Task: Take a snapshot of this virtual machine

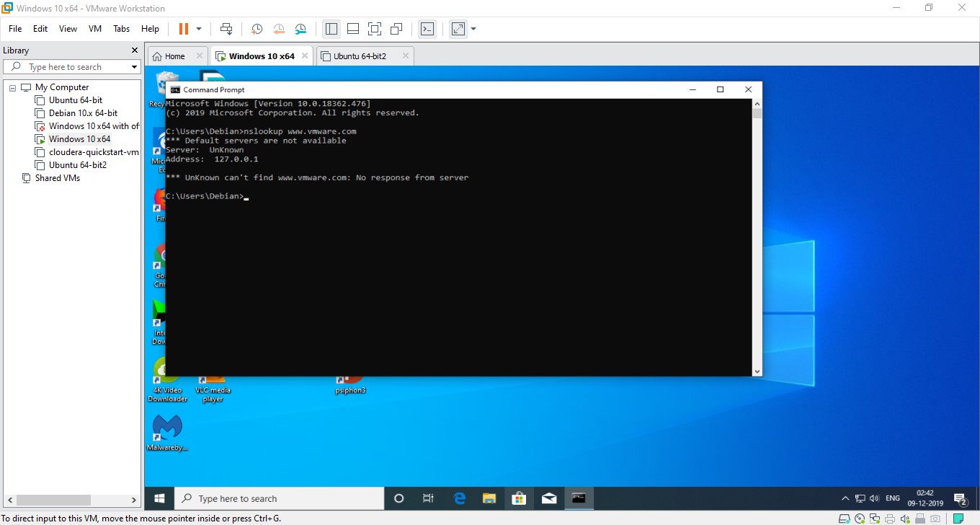Action: tap(257, 29)
